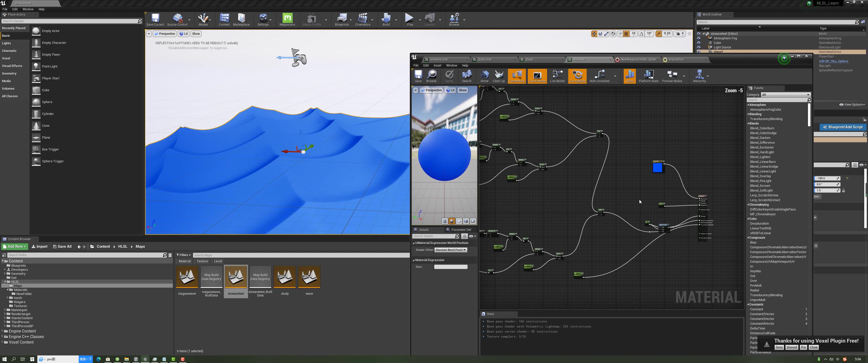
Task: Click the Desc input field
Action: [450, 267]
